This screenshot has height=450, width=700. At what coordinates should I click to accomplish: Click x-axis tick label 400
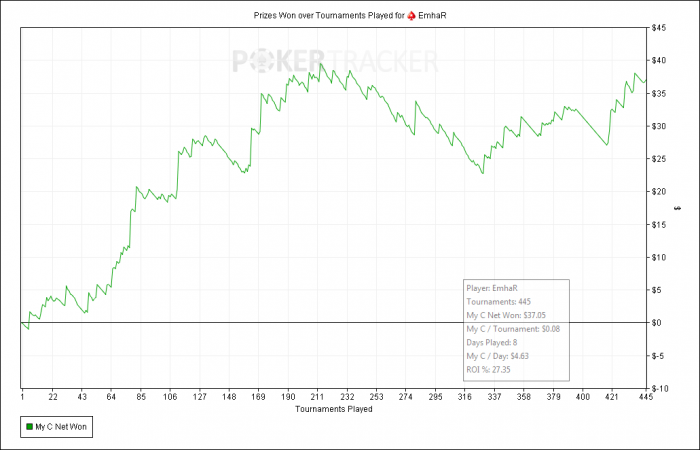coord(583,397)
